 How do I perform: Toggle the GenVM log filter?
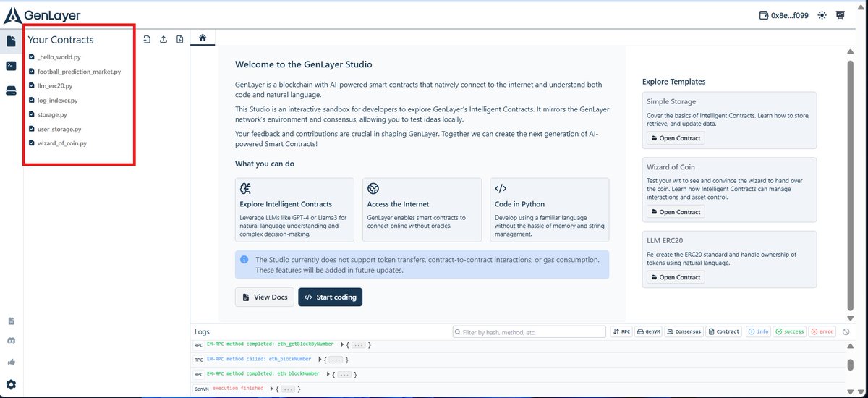coord(649,332)
